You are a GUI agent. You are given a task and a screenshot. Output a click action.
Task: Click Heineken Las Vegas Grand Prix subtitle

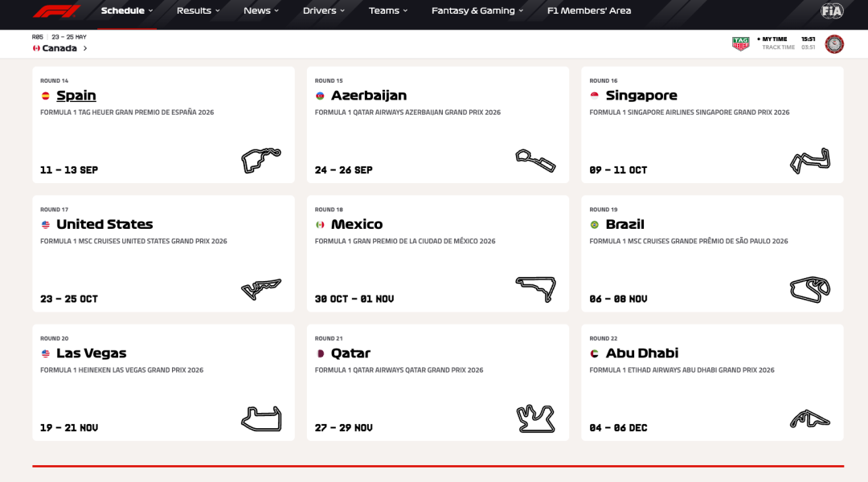click(x=122, y=370)
